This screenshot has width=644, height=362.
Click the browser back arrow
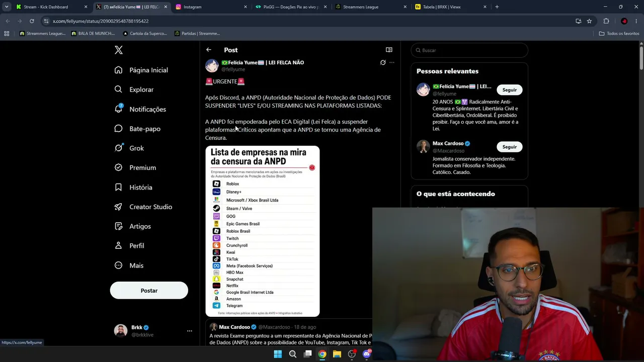point(8,21)
